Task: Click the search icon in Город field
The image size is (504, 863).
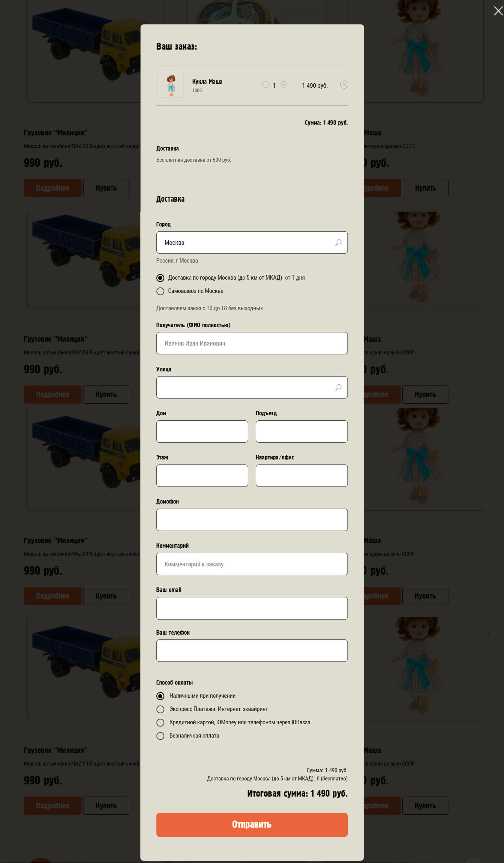Action: (x=338, y=242)
